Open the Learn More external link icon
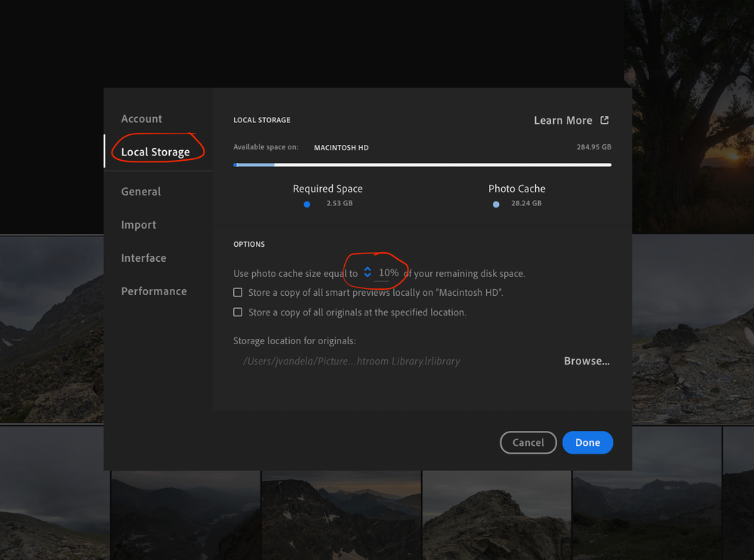Screen dimensions: 754x560 tap(605, 120)
